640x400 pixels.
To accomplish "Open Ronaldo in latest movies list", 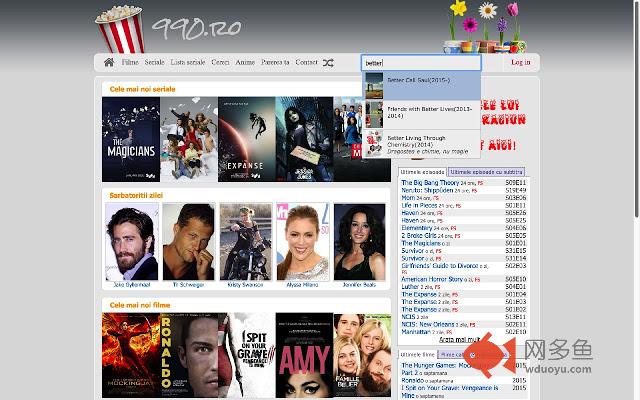I will click(x=413, y=380).
